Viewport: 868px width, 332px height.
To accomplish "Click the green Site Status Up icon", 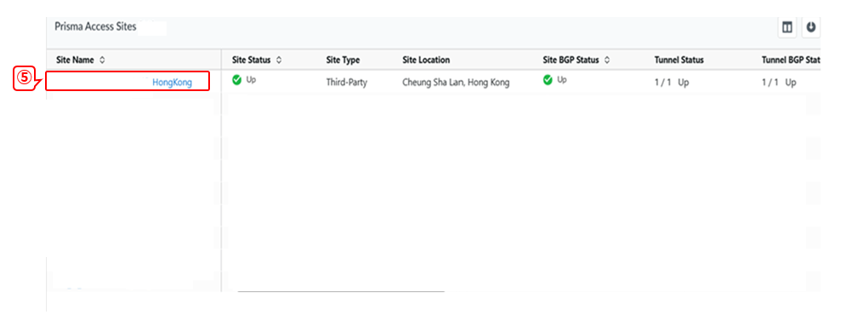I will 237,80.
